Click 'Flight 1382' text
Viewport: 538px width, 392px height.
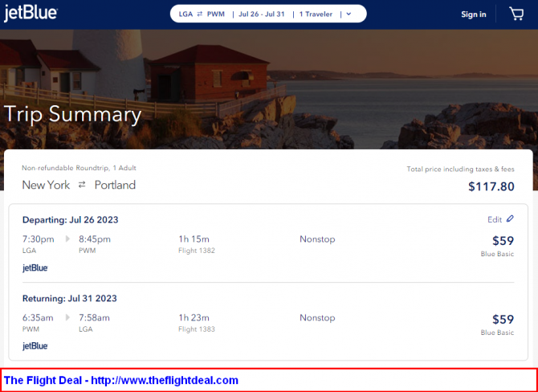pos(197,251)
